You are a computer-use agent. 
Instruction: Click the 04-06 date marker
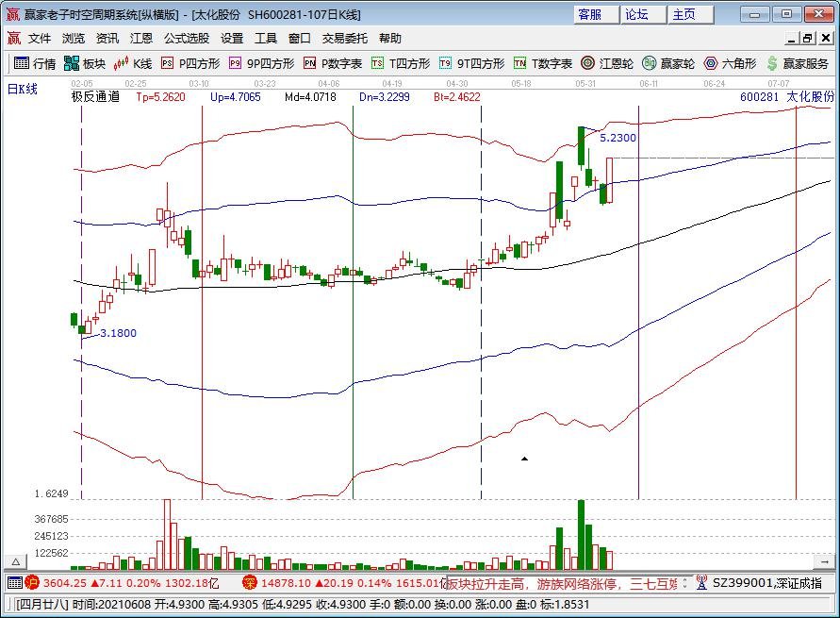pyautogui.click(x=329, y=84)
